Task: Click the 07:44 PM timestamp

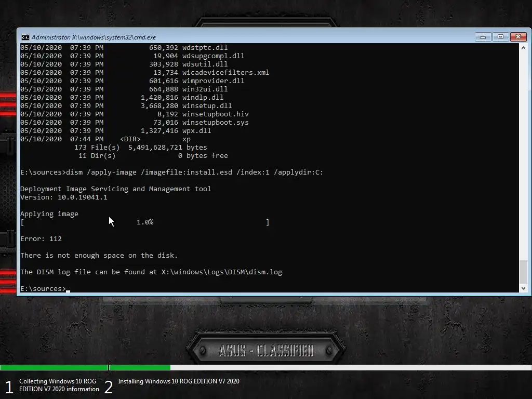Action: point(87,139)
